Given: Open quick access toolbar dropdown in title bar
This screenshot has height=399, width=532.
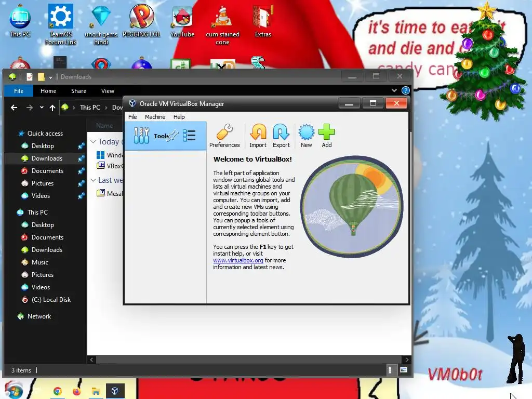Looking at the screenshot, I should [x=50, y=77].
